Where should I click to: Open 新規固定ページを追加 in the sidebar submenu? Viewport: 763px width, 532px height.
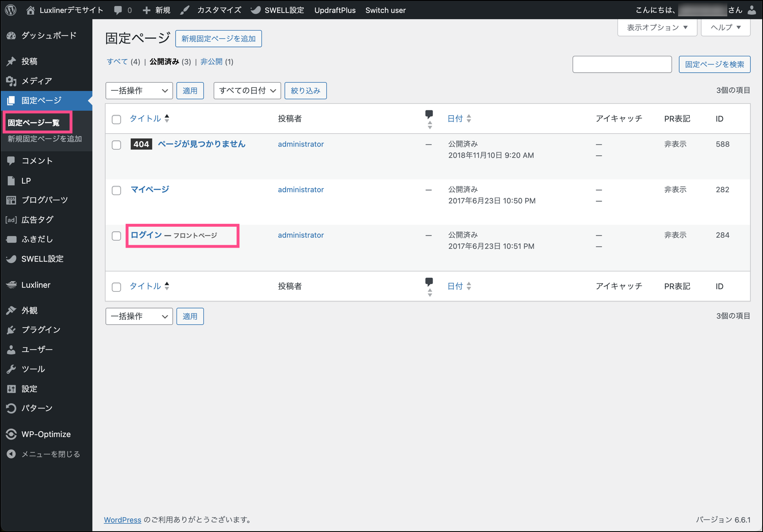45,139
